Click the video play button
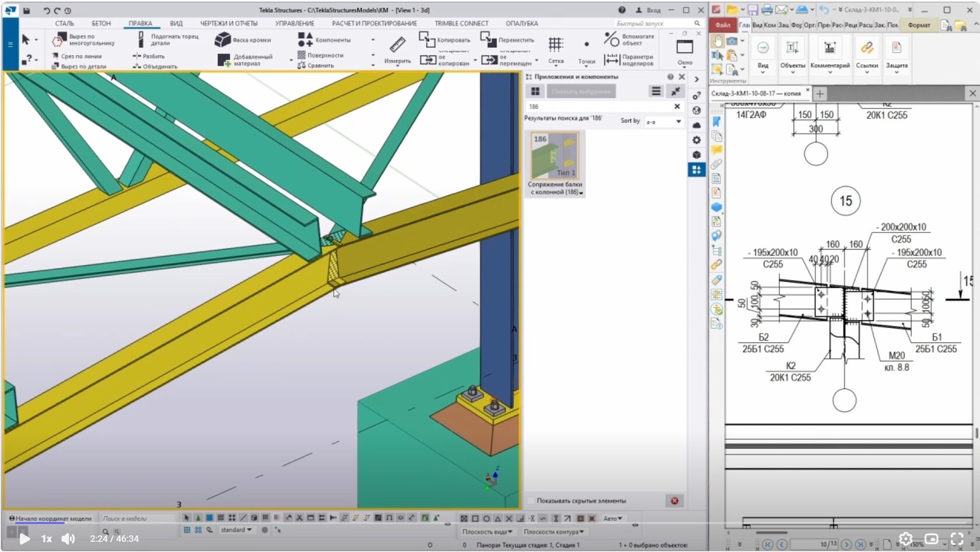The width and height of the screenshot is (980, 552). coord(24,539)
